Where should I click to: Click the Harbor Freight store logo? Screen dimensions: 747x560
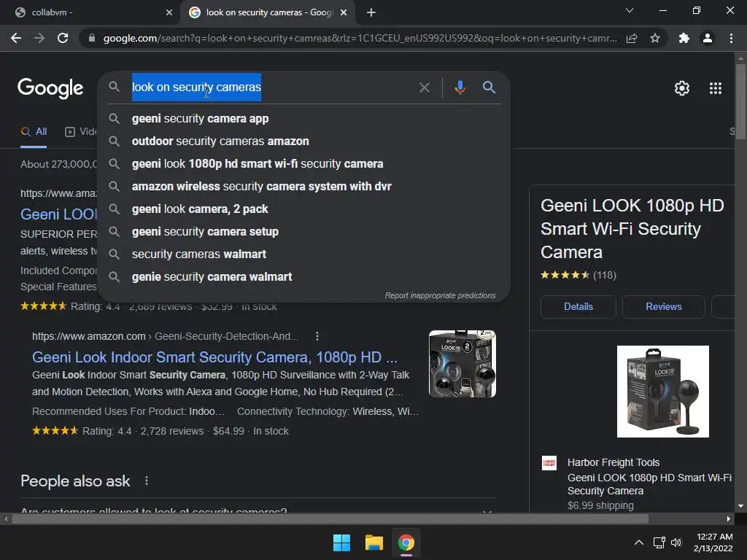pyautogui.click(x=549, y=463)
